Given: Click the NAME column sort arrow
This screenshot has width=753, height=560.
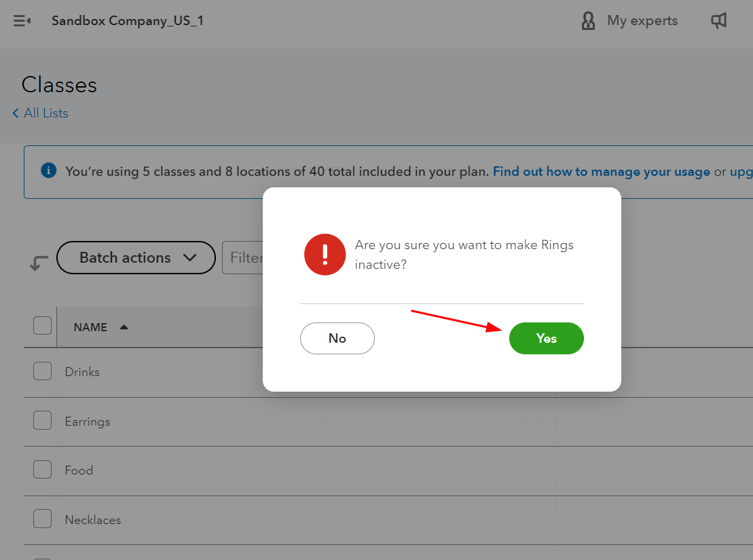Looking at the screenshot, I should pos(124,326).
